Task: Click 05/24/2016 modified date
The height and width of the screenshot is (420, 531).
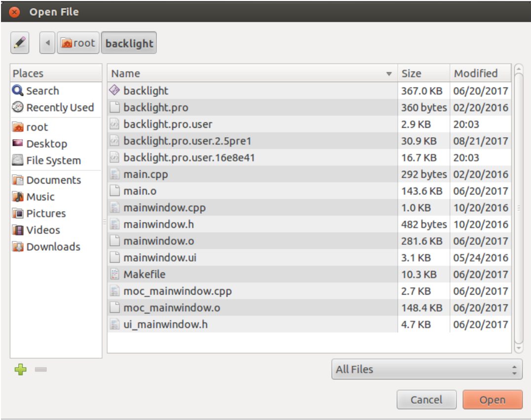Action: pos(481,258)
